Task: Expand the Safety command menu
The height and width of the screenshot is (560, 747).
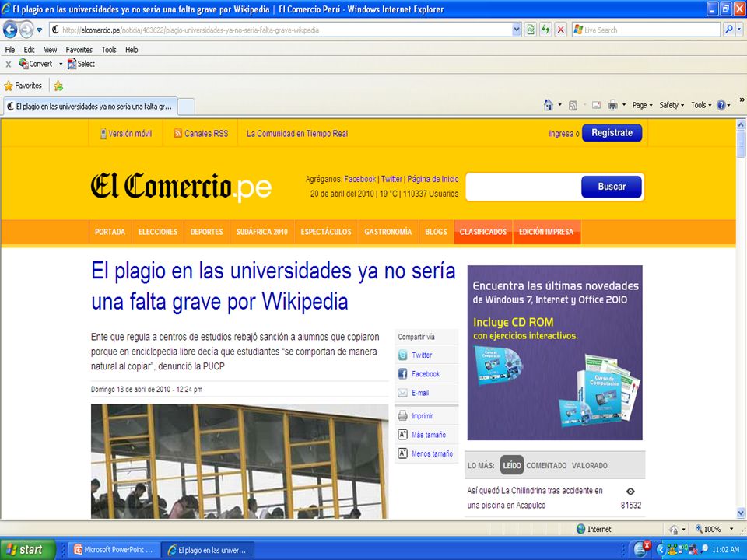Action: click(x=672, y=105)
